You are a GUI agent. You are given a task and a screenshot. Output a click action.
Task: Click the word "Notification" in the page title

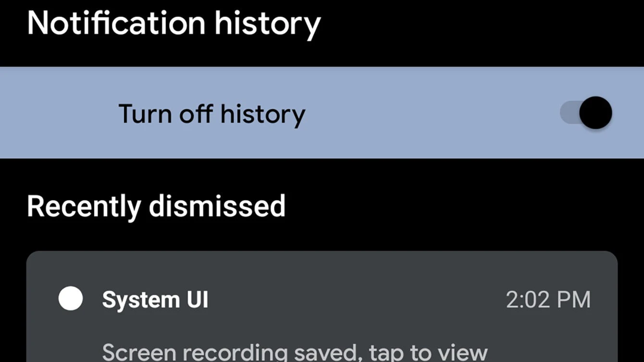(x=116, y=23)
